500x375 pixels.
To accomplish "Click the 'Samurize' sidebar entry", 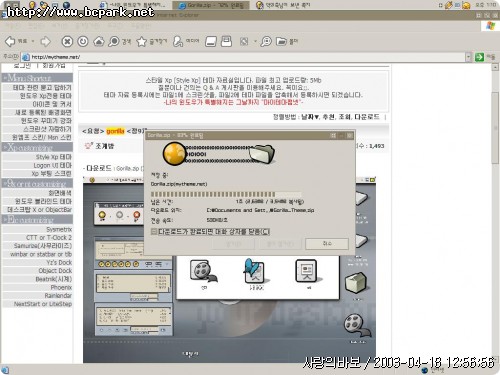I will [43, 246].
